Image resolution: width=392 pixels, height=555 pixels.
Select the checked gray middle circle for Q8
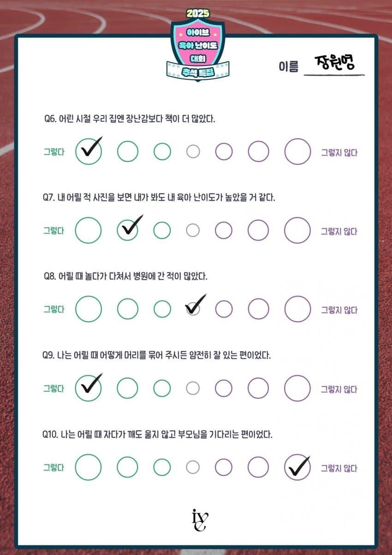pos(193,309)
